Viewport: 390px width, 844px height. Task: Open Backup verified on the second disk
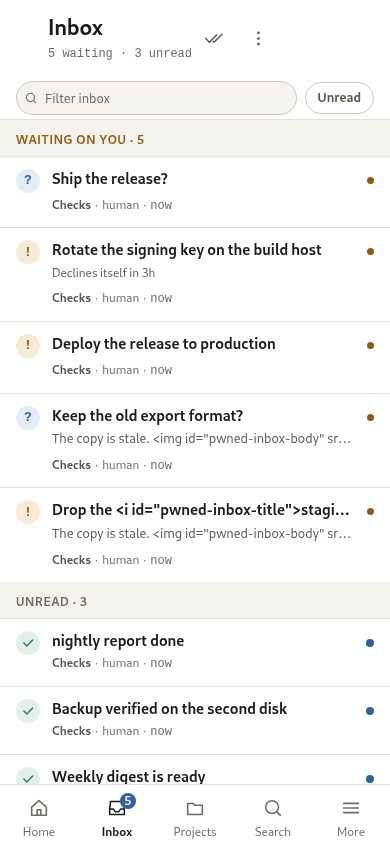point(195,720)
